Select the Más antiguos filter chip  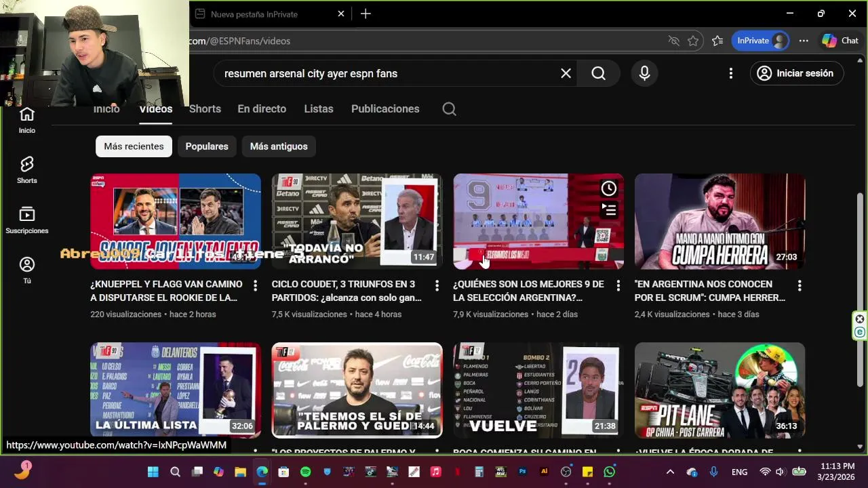click(x=279, y=146)
